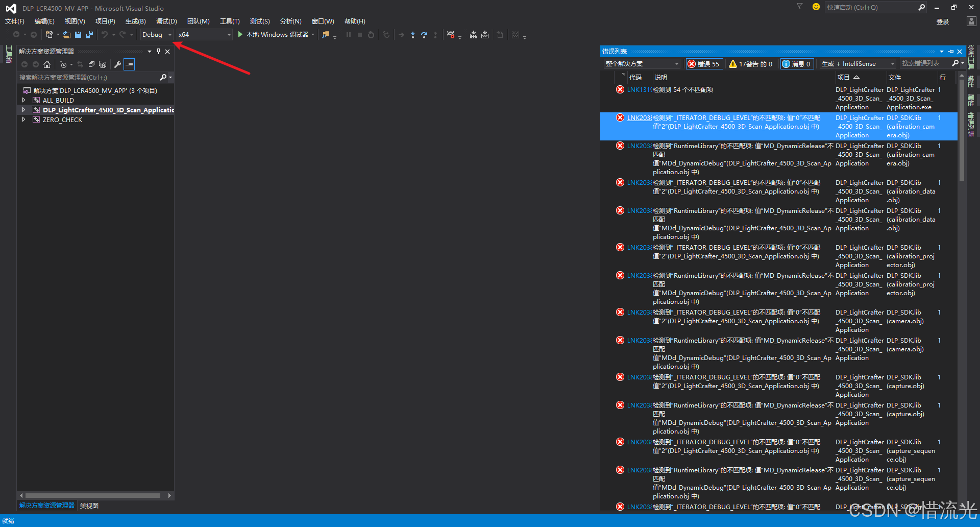Click the Solution Explorer search magnifier
The height and width of the screenshot is (527, 980).
click(163, 78)
